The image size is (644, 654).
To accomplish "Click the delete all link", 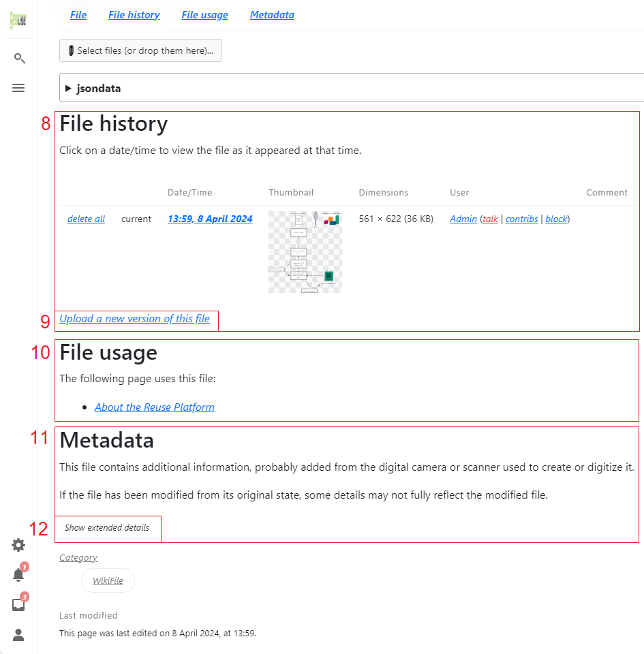I will point(86,219).
